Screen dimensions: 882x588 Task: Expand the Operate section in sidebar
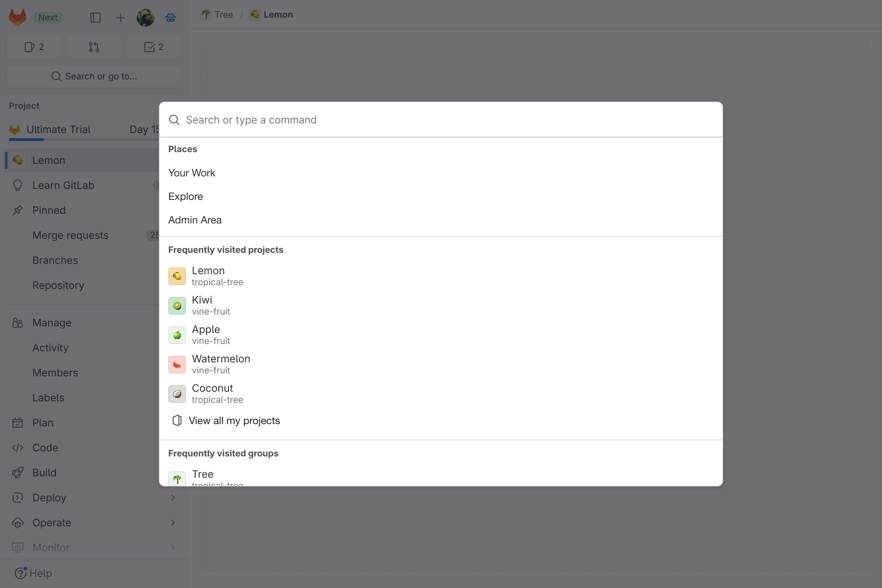[172, 522]
